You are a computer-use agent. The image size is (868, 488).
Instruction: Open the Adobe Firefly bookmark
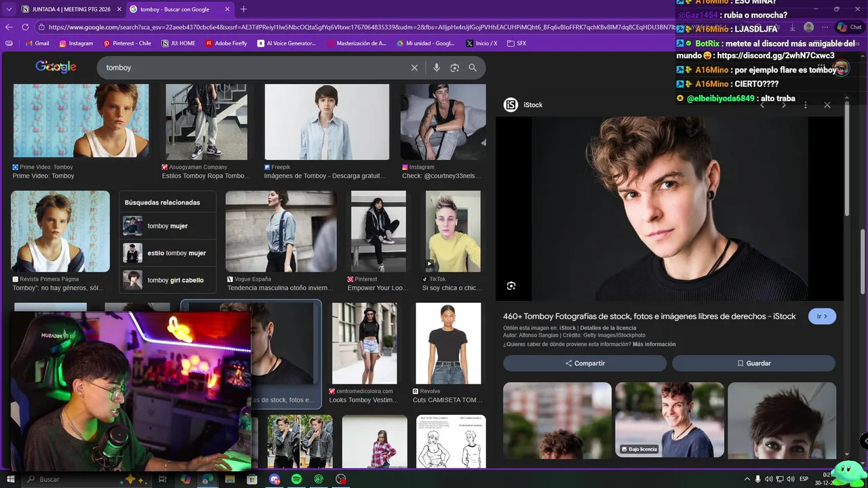coord(226,43)
